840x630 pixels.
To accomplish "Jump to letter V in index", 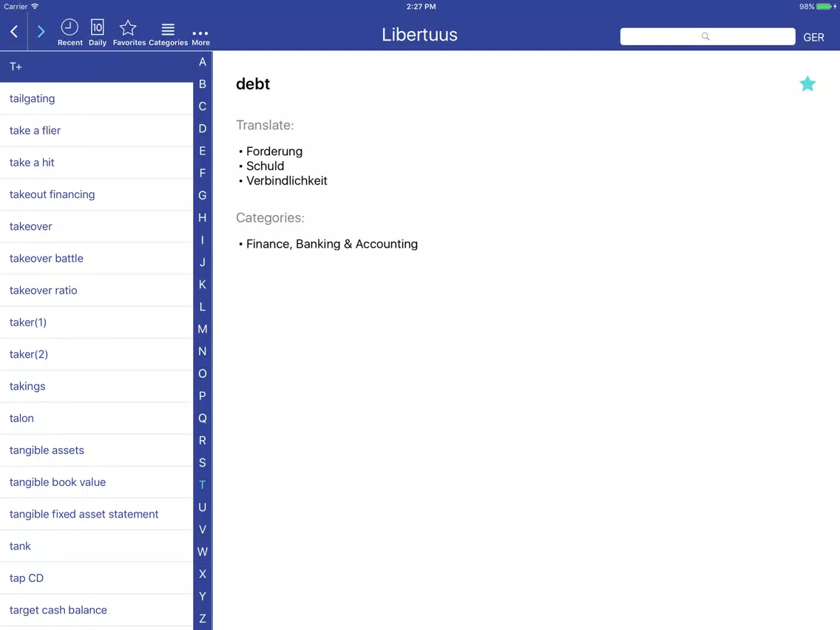I will point(203,529).
